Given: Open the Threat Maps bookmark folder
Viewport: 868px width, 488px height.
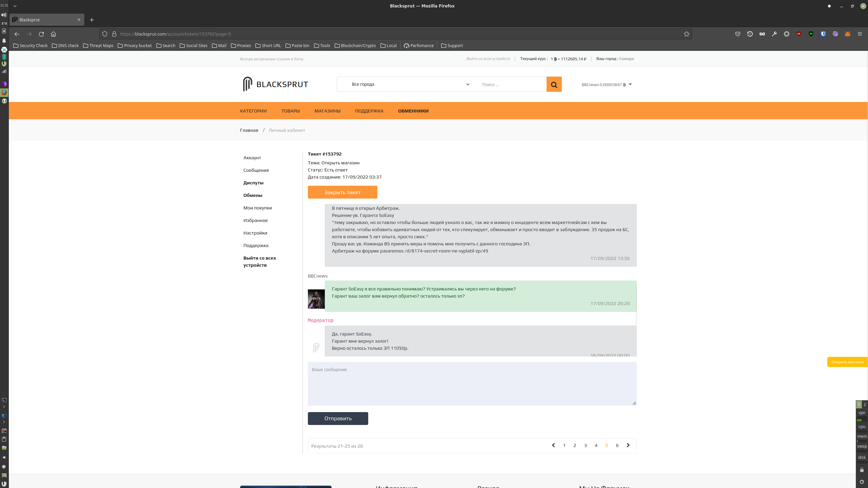Looking at the screenshot, I should (98, 45).
